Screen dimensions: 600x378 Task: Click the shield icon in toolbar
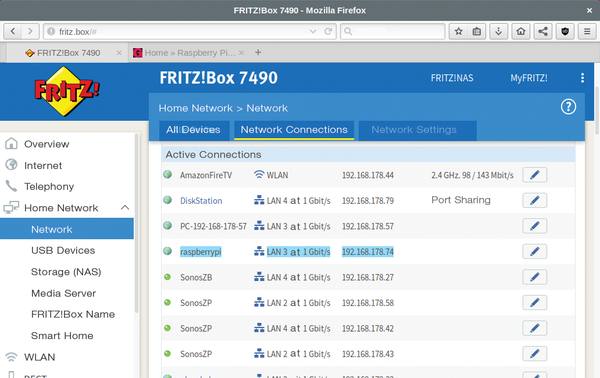(x=565, y=31)
